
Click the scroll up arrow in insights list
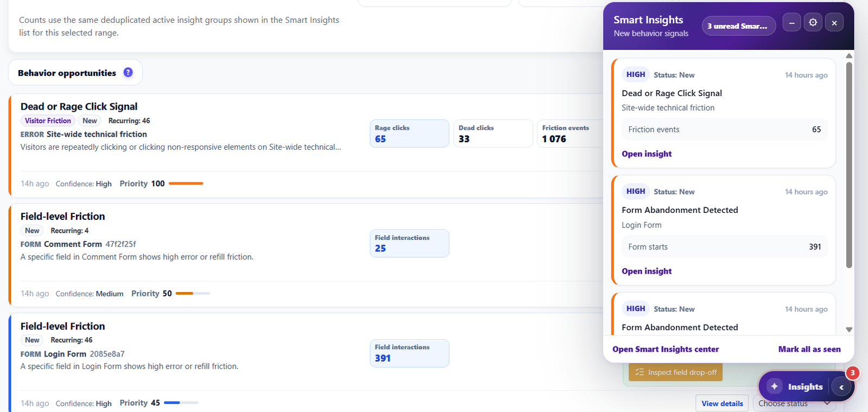(849, 56)
